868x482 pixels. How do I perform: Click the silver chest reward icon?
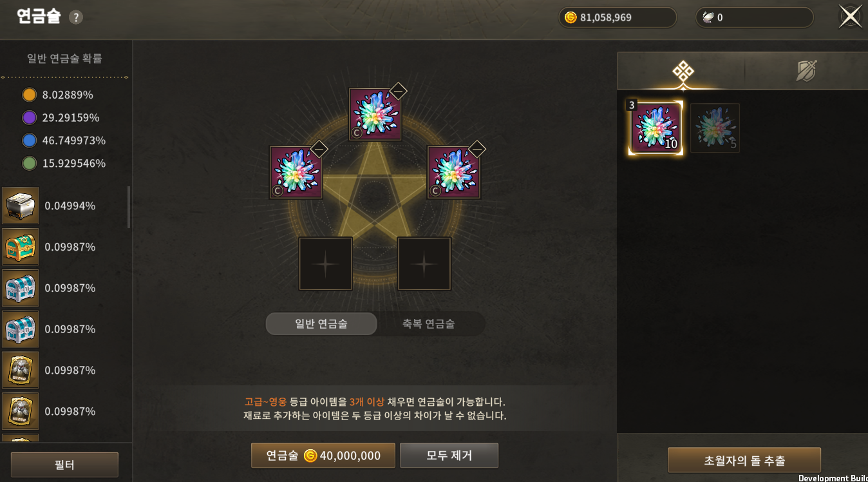21,206
